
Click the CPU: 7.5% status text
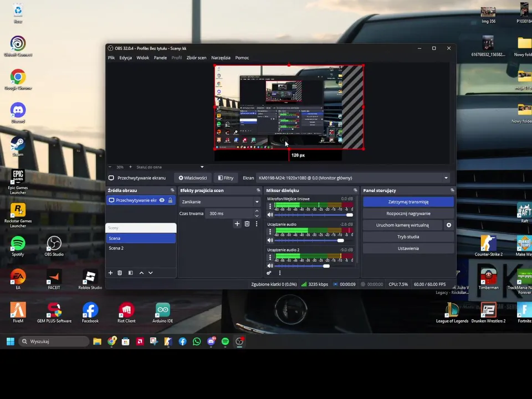point(398,284)
